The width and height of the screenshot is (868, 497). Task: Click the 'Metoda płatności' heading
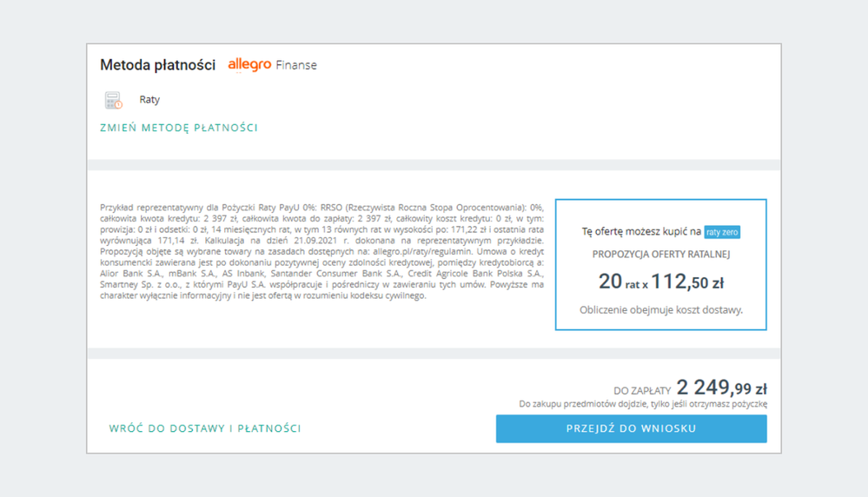click(157, 65)
